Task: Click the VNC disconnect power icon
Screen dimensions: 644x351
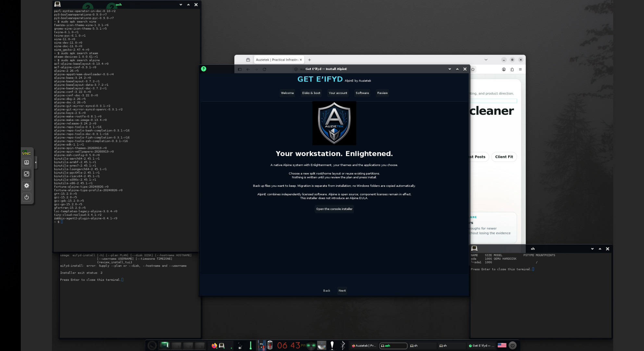Action: pyautogui.click(x=27, y=197)
